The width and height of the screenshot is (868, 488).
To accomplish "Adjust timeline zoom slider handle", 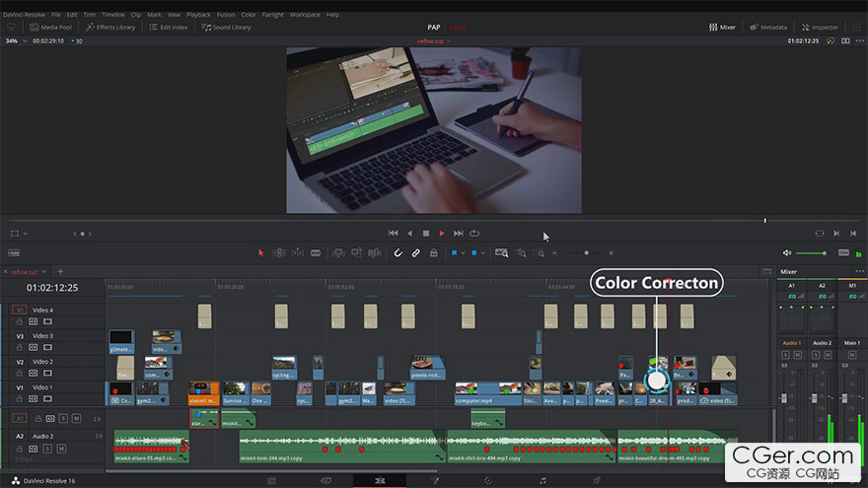I will [x=586, y=252].
